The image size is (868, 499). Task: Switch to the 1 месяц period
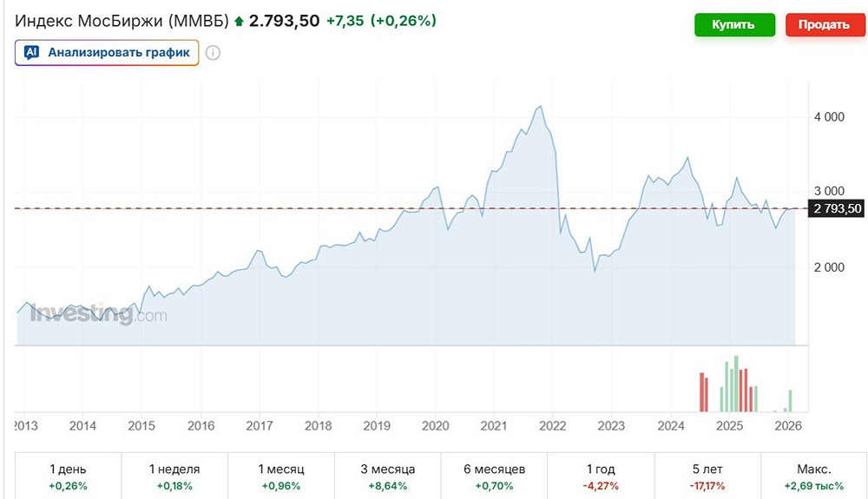tap(281, 476)
